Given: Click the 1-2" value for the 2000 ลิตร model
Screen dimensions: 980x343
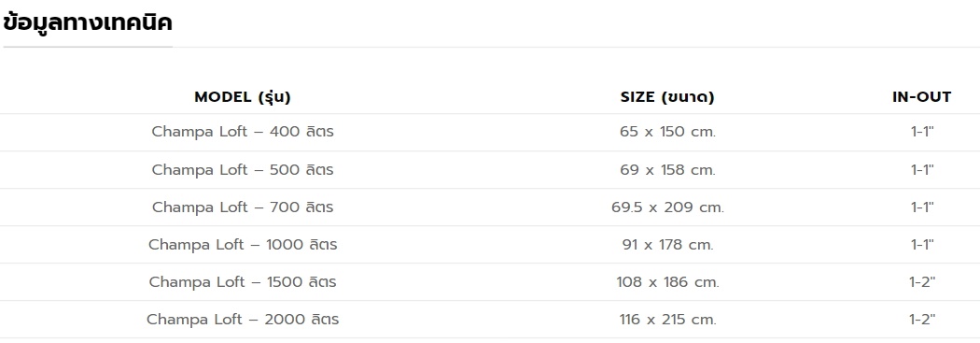Looking at the screenshot, I should click(922, 320).
